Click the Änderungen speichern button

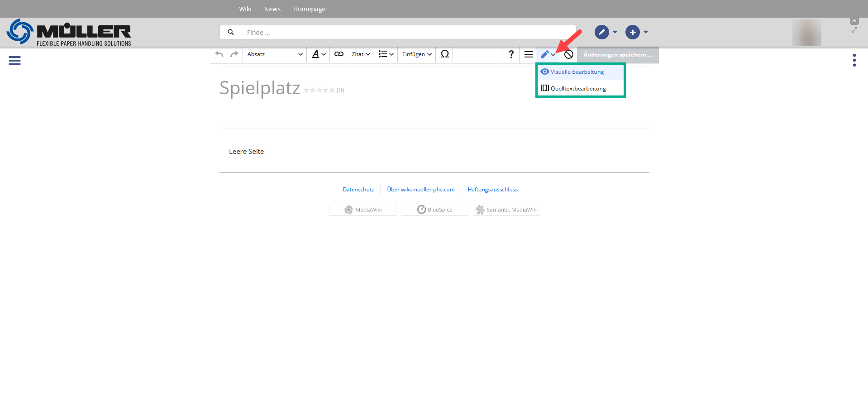618,55
